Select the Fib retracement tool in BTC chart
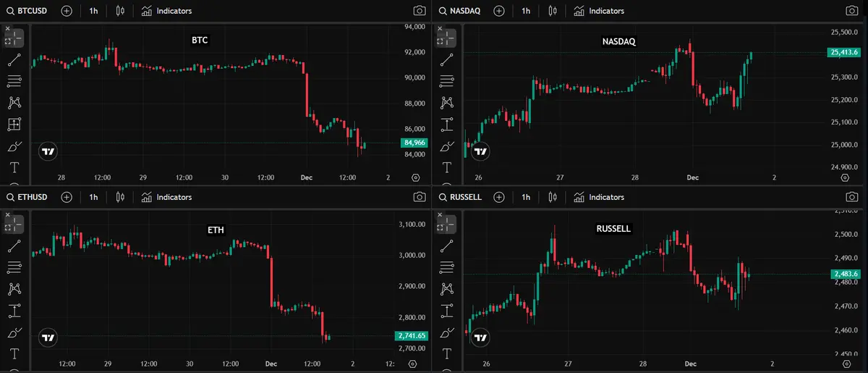This screenshot has height=373, width=868. click(14, 81)
